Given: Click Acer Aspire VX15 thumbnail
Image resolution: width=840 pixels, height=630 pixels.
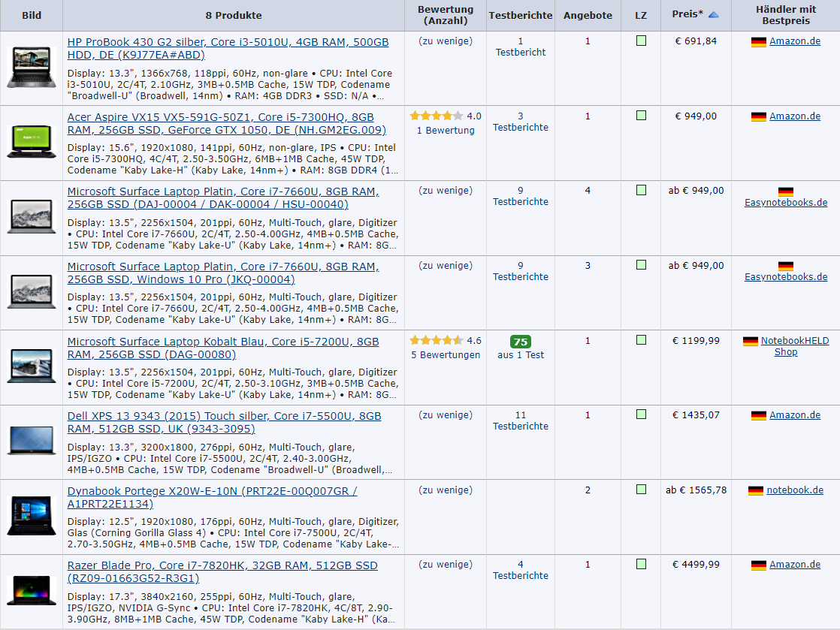Looking at the screenshot, I should click(32, 142).
